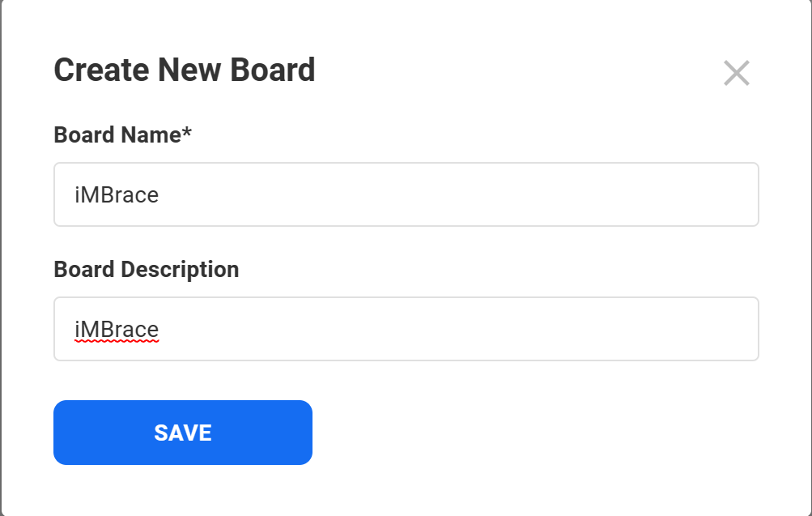812x516 pixels.
Task: Click the red-underlined iMBrace word in Description
Action: tap(116, 330)
